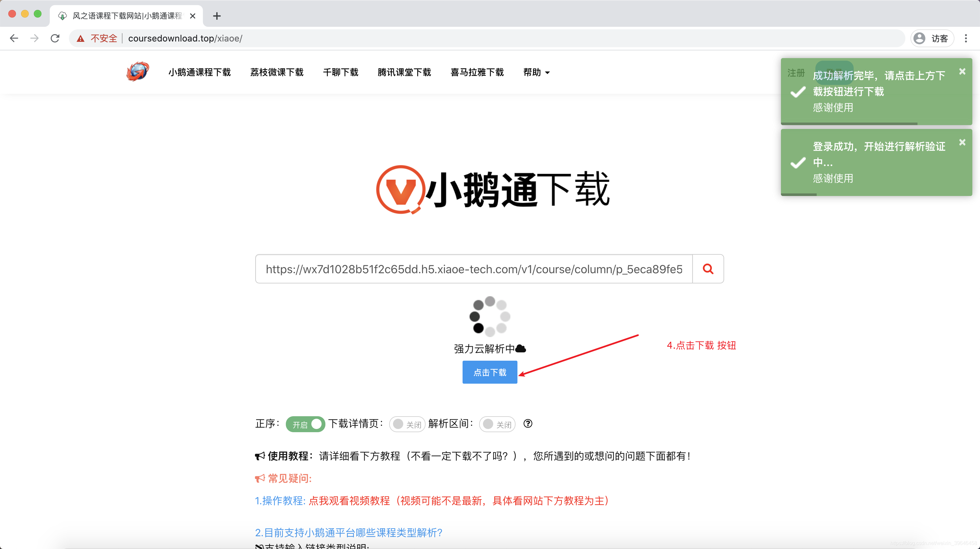Click the red search magnifier button
Viewport: 980px width, 549px height.
pyautogui.click(x=708, y=269)
